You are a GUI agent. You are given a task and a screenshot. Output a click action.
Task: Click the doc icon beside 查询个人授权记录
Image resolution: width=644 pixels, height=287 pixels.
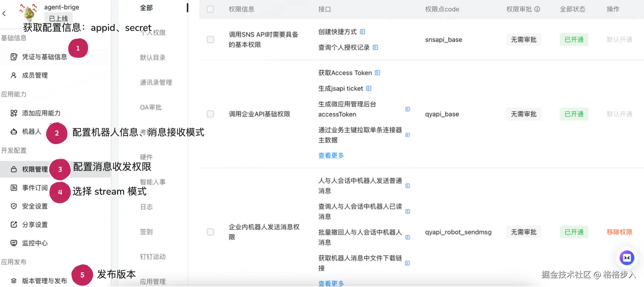tap(375, 48)
